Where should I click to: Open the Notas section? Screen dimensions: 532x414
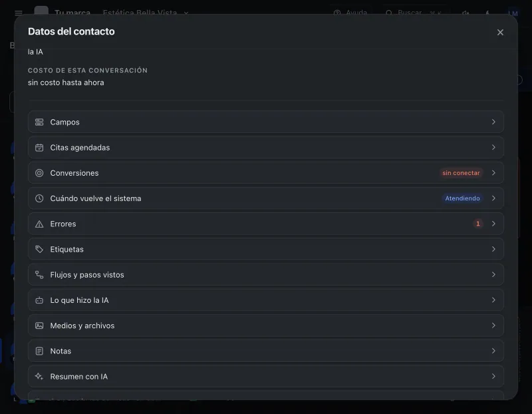click(x=265, y=351)
